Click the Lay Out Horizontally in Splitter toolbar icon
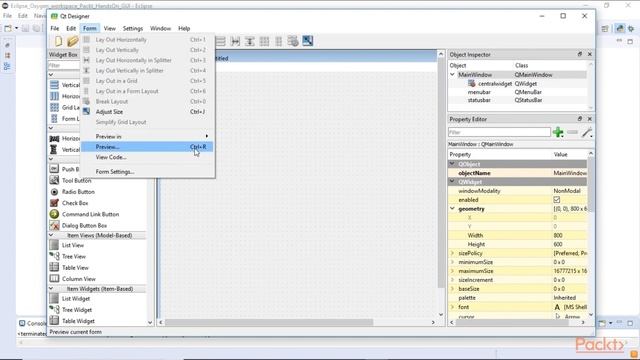Image resolution: width=640 pixels, height=360 pixels. click(235, 41)
